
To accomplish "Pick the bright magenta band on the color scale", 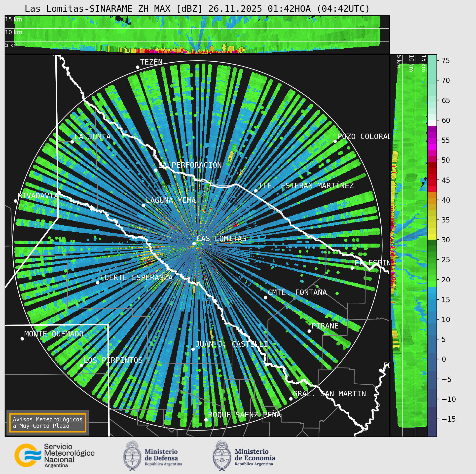I will click(432, 147).
